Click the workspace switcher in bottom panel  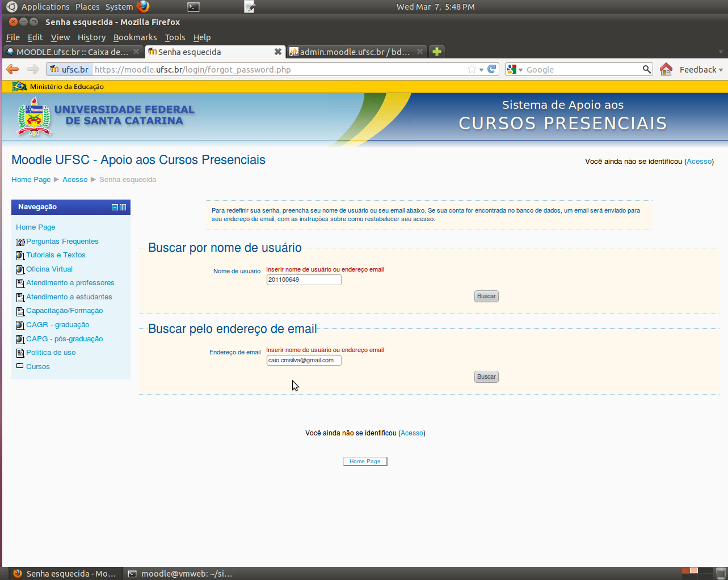pyautogui.click(x=697, y=573)
